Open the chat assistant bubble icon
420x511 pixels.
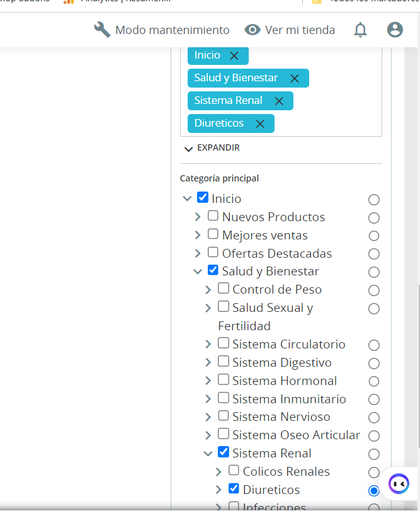398,484
